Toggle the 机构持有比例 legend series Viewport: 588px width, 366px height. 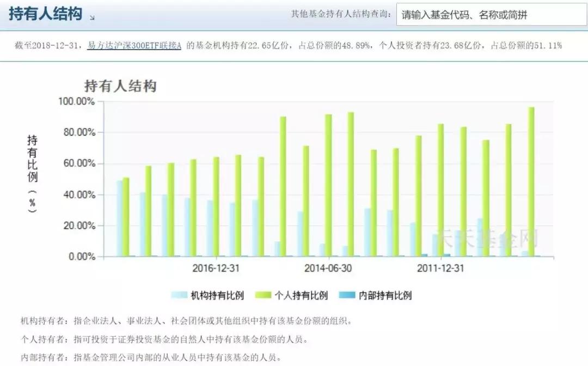[x=206, y=295]
